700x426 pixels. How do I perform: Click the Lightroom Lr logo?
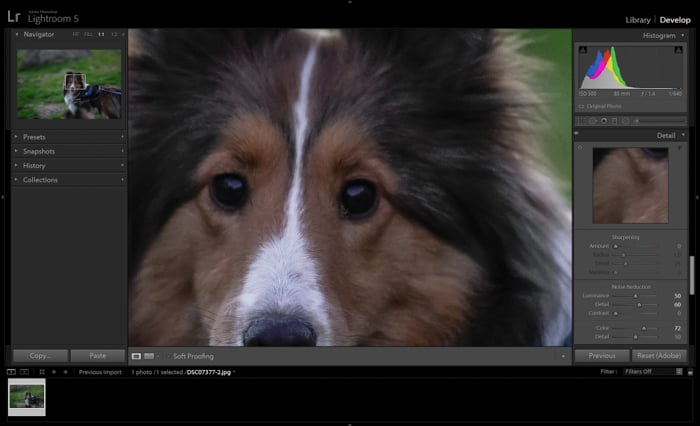pos(14,17)
